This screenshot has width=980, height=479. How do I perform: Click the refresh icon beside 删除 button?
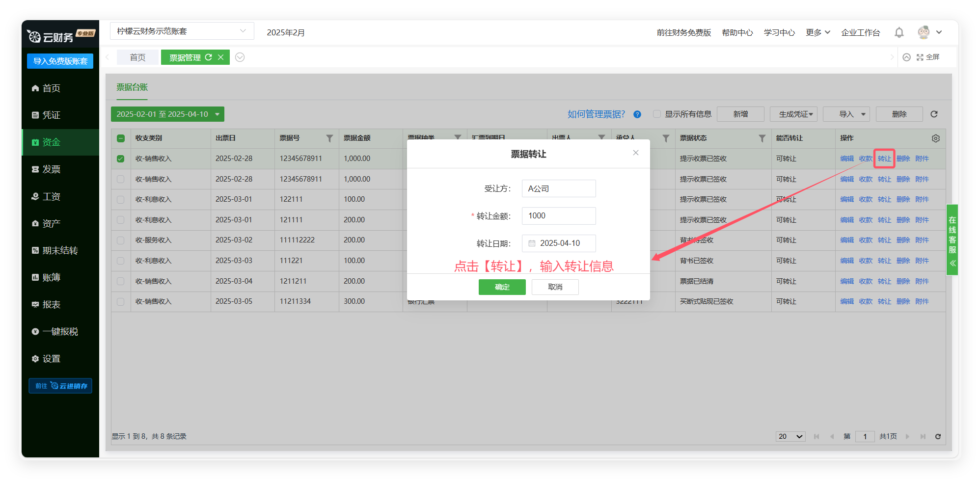934,114
